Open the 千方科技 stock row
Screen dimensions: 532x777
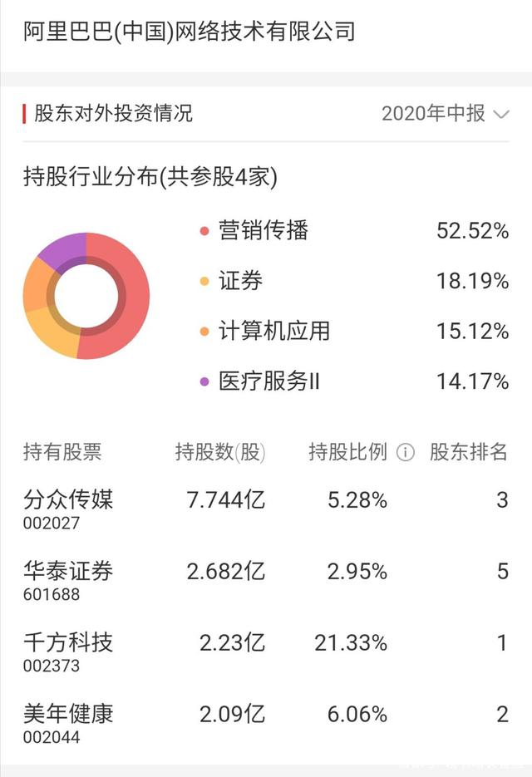(x=266, y=652)
